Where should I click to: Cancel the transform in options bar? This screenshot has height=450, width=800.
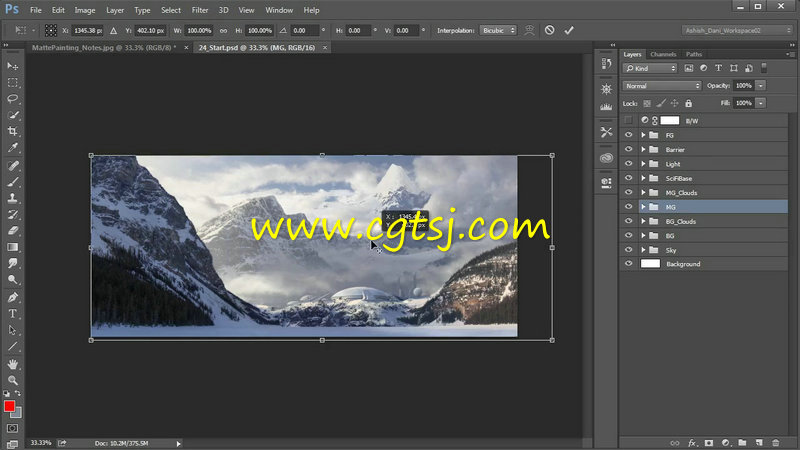(549, 30)
